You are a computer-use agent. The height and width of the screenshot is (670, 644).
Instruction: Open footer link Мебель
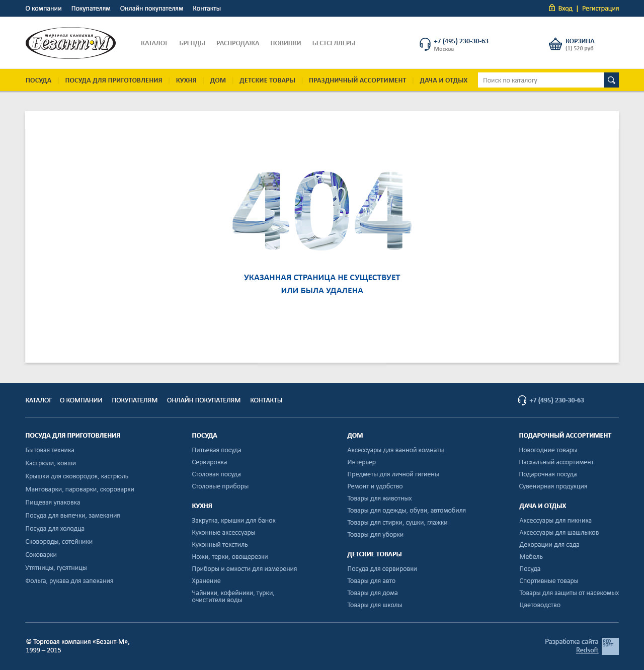[531, 557]
